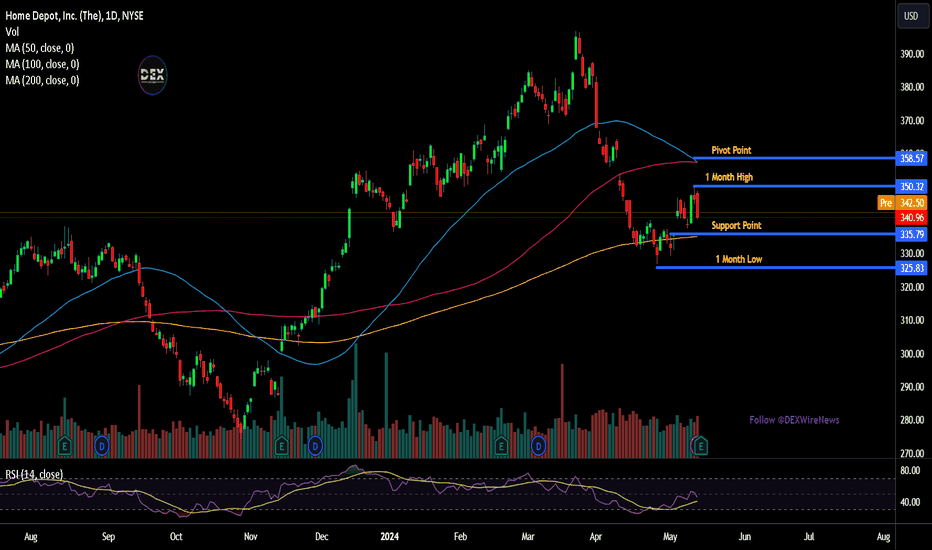Click the Apr label on time axis
Image resolution: width=932 pixels, height=550 pixels.
(596, 536)
